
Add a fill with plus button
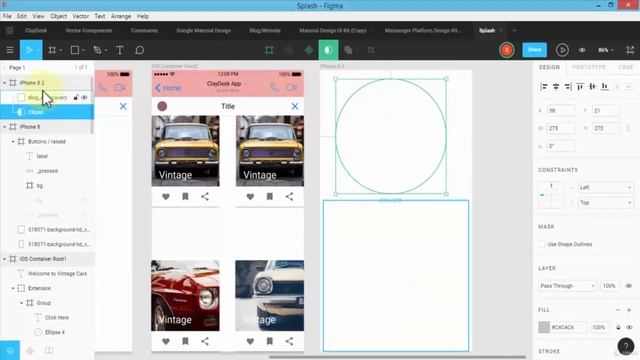click(629, 310)
